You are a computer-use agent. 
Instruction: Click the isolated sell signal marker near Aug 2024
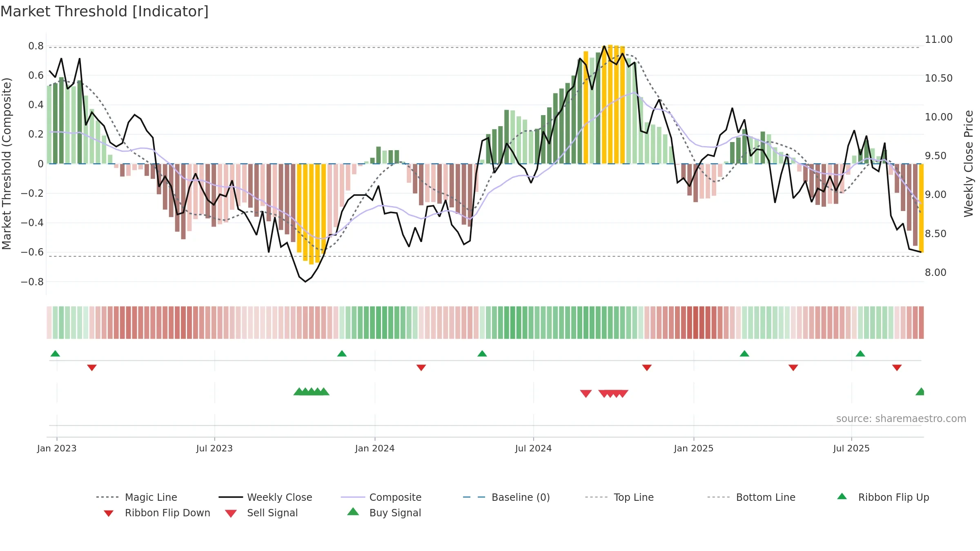click(586, 393)
